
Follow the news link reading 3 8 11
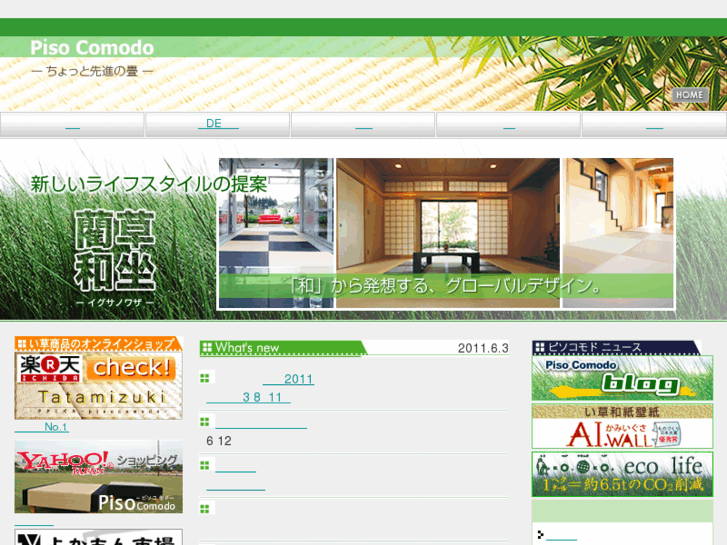(248, 398)
